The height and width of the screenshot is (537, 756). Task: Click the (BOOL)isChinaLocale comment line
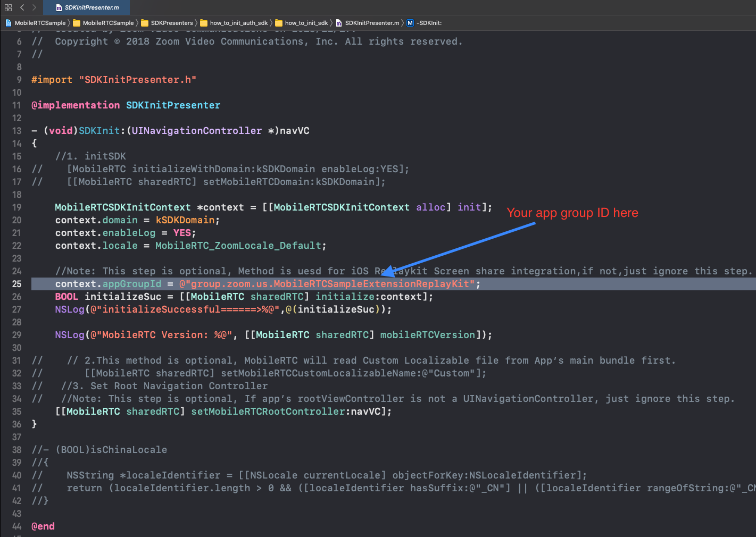(x=99, y=450)
